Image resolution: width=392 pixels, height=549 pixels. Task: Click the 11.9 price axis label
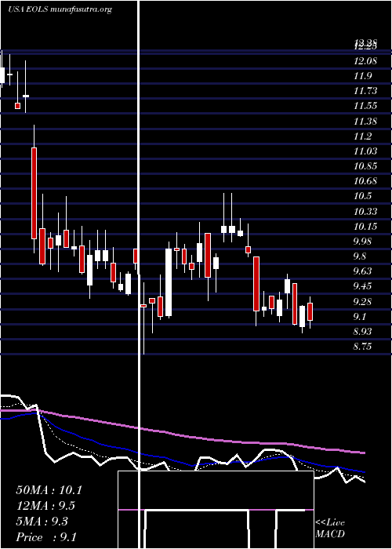pos(362,76)
